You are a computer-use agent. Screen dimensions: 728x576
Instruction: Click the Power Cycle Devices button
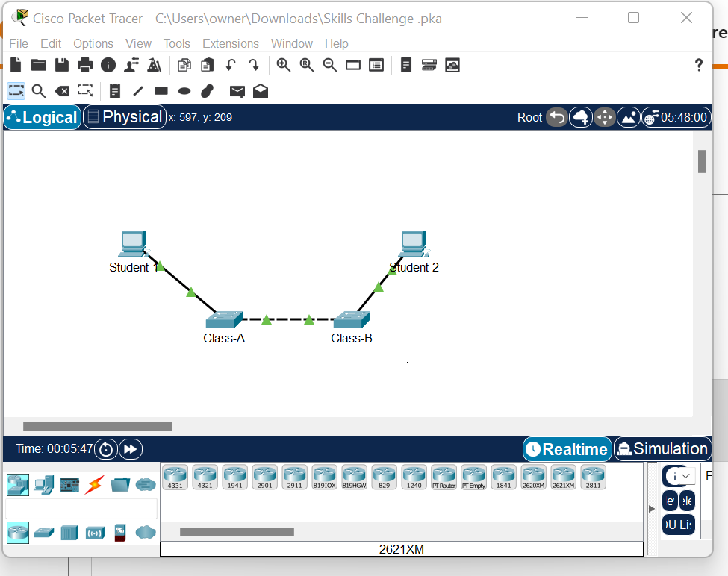(106, 449)
